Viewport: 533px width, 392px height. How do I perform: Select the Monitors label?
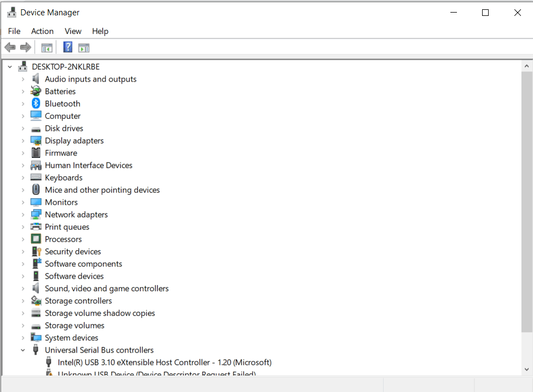click(61, 202)
